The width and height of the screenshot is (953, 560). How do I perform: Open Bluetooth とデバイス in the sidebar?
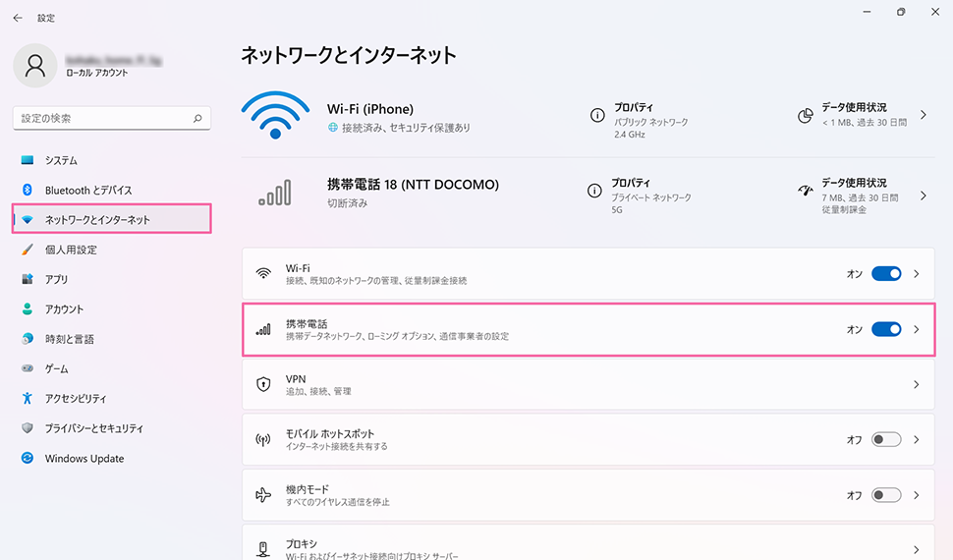point(87,190)
